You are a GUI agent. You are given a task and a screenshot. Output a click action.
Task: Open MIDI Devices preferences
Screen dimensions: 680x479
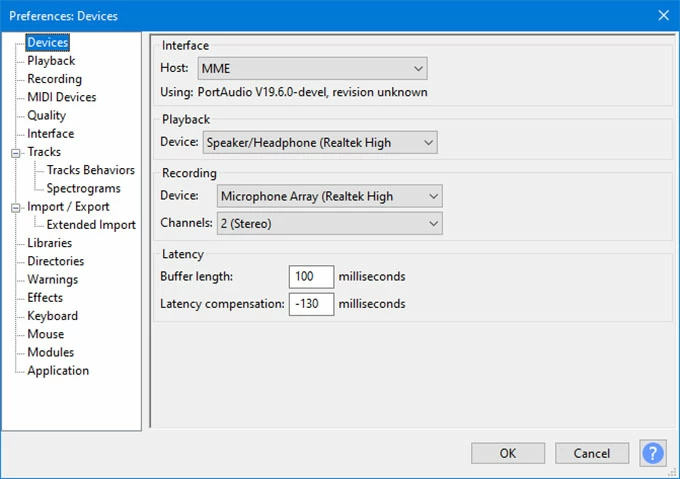pyautogui.click(x=62, y=97)
